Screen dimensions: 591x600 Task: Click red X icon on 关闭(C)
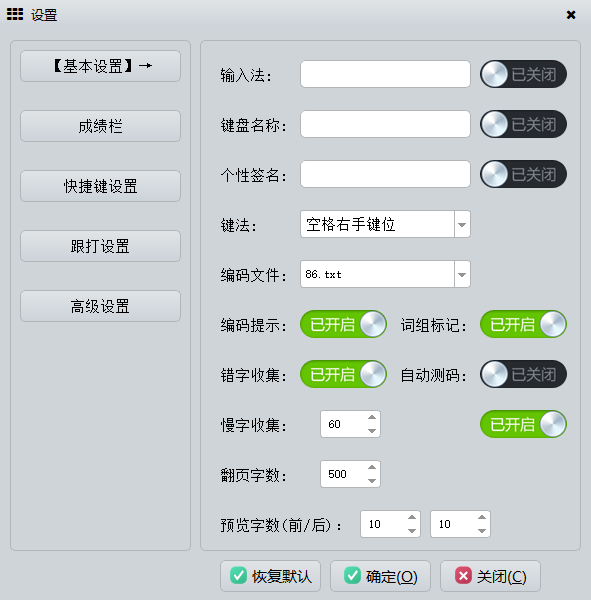(x=463, y=576)
